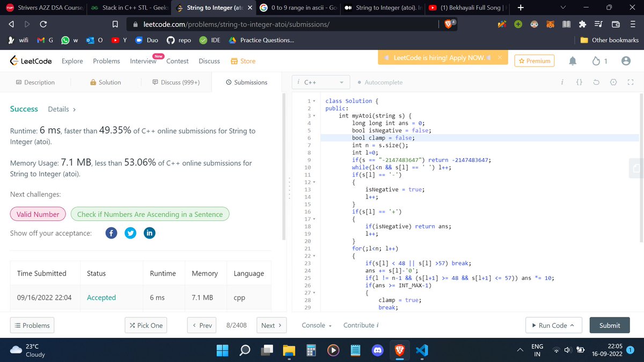Open the MetaMask fox extension

coord(550,24)
